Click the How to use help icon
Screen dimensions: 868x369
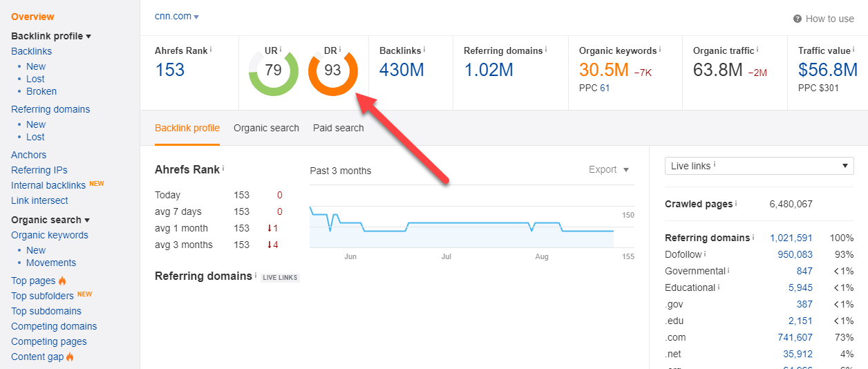click(x=798, y=19)
